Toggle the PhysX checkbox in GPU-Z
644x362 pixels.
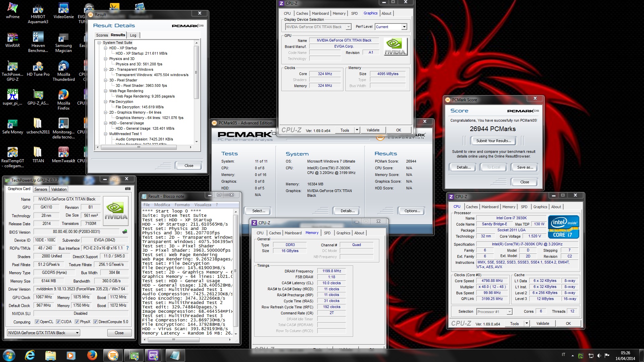tap(77, 322)
